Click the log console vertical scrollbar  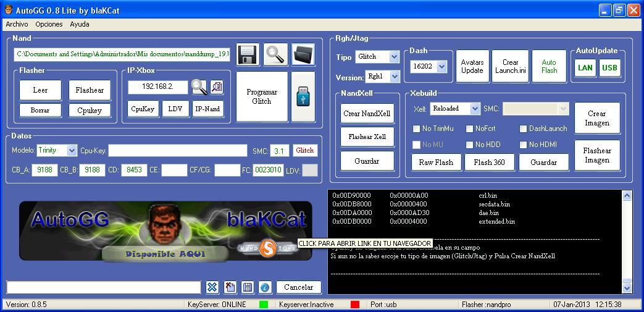tap(627, 241)
